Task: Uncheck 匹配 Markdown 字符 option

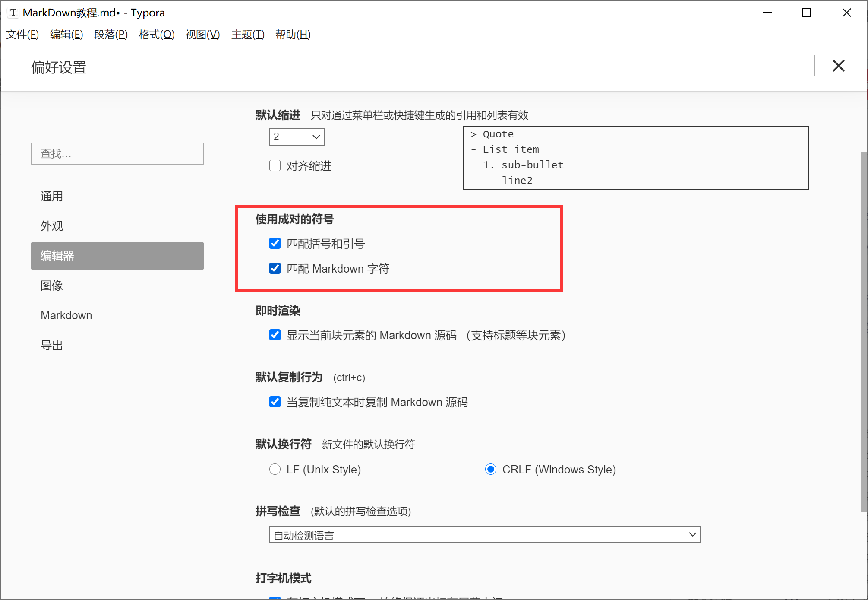Action: click(275, 268)
